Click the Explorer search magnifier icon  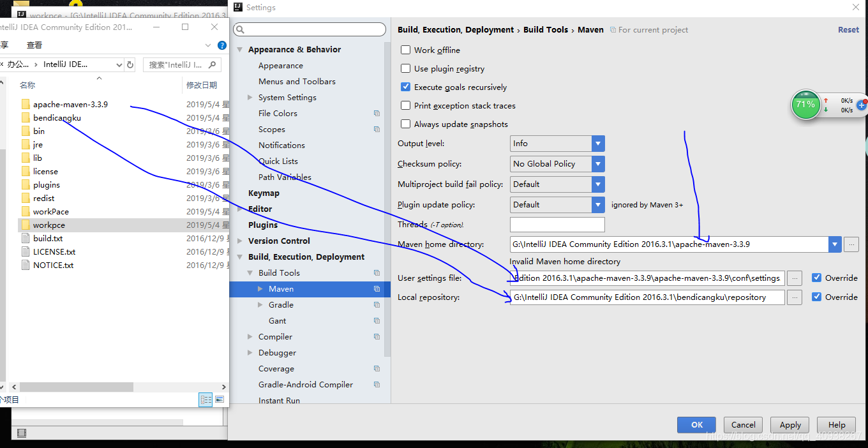coord(213,64)
